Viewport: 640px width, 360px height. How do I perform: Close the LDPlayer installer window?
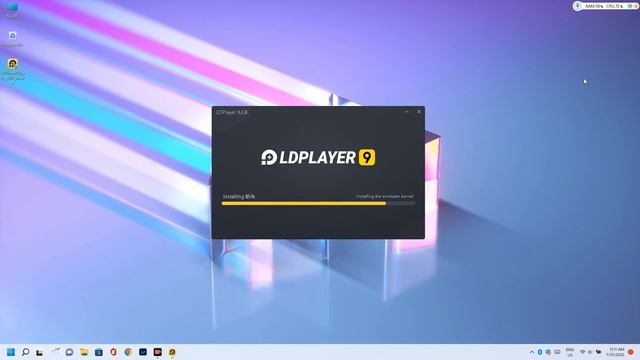pos(419,111)
